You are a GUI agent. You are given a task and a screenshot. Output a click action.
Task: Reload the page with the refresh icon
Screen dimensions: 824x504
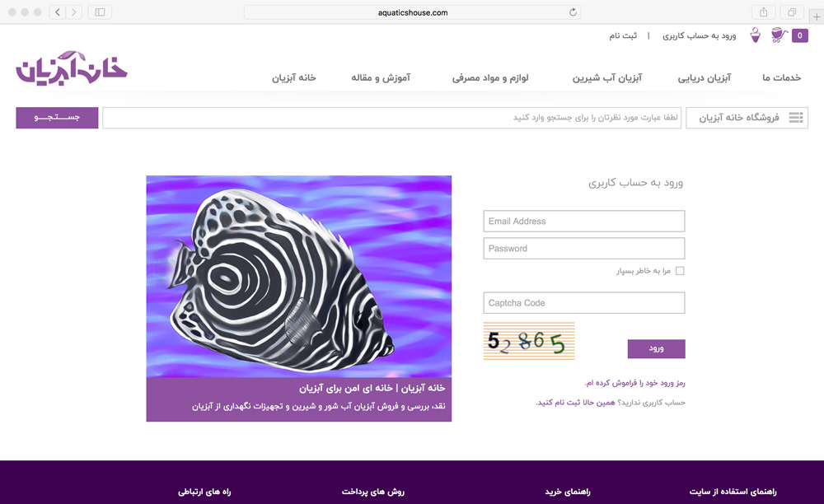click(x=573, y=12)
